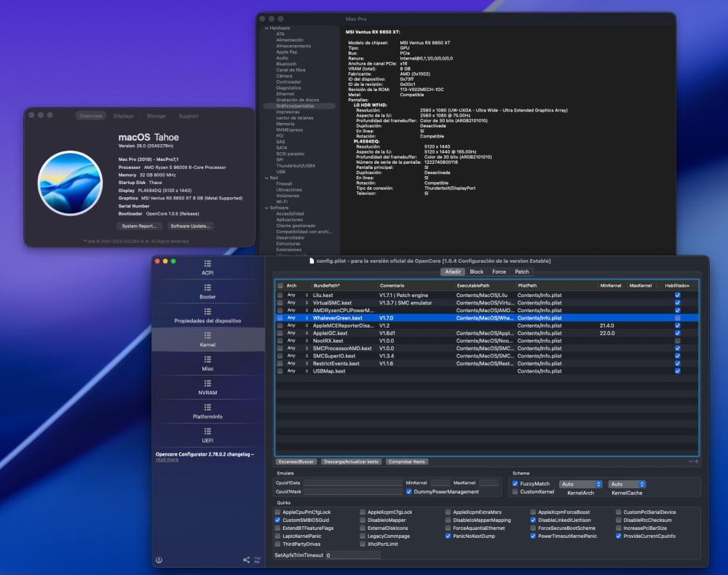Click the Software Update button
728x575 pixels.
click(x=190, y=226)
